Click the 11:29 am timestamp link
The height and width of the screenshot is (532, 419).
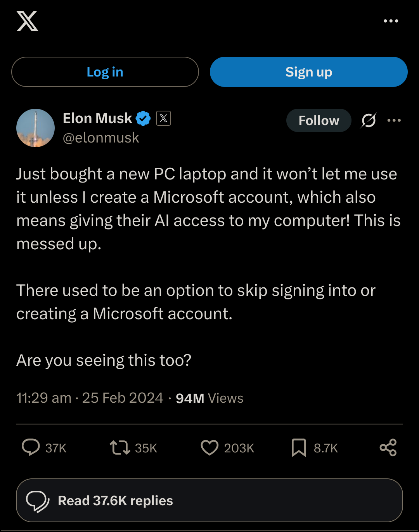click(x=90, y=398)
